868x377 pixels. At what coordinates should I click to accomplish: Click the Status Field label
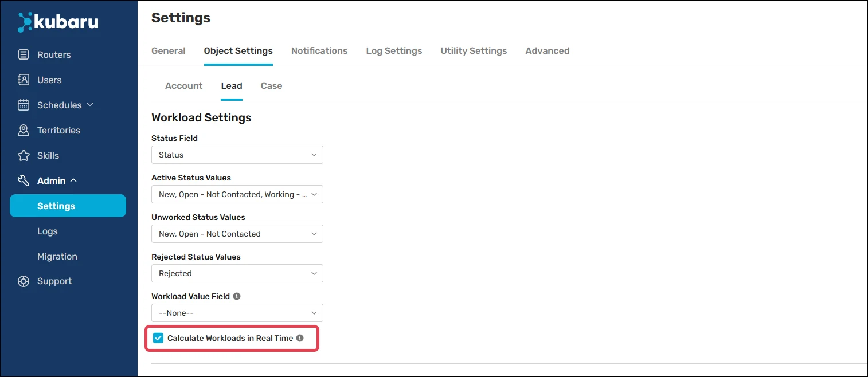click(x=174, y=138)
